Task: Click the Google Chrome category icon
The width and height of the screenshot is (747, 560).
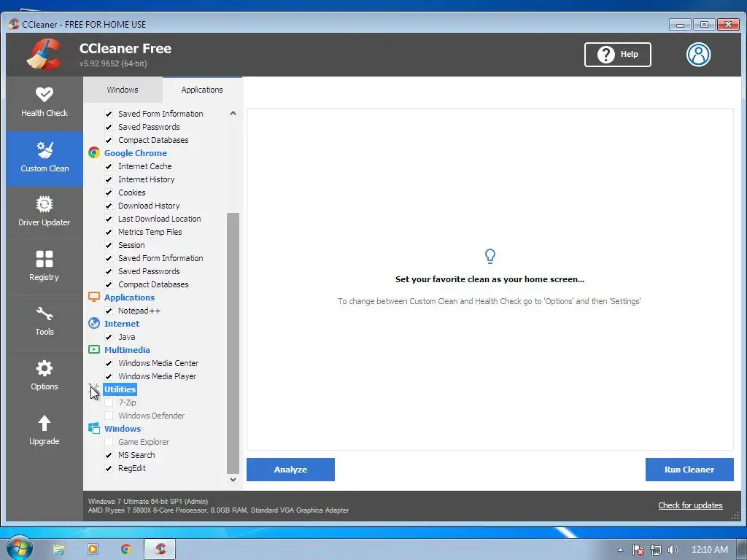Action: coord(94,153)
